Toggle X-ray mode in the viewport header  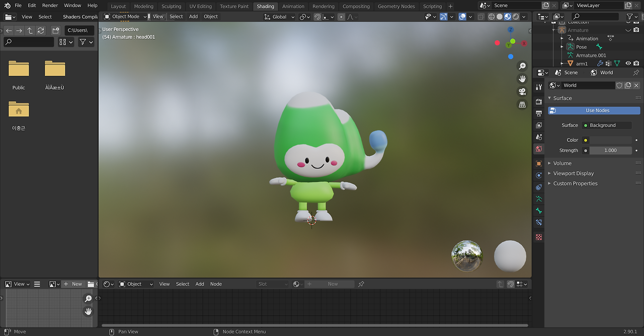coord(480,17)
